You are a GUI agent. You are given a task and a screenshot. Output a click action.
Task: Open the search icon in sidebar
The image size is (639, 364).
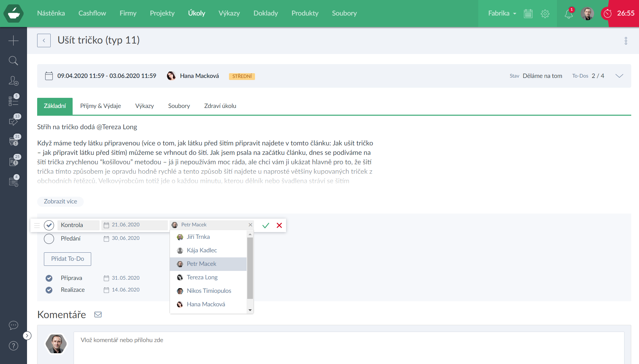point(13,61)
